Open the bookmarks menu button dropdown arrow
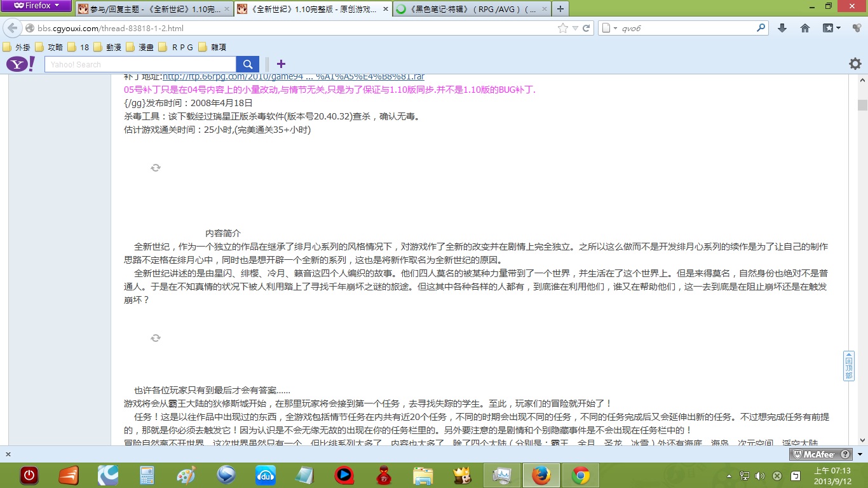The width and height of the screenshot is (868, 488). tap(839, 29)
